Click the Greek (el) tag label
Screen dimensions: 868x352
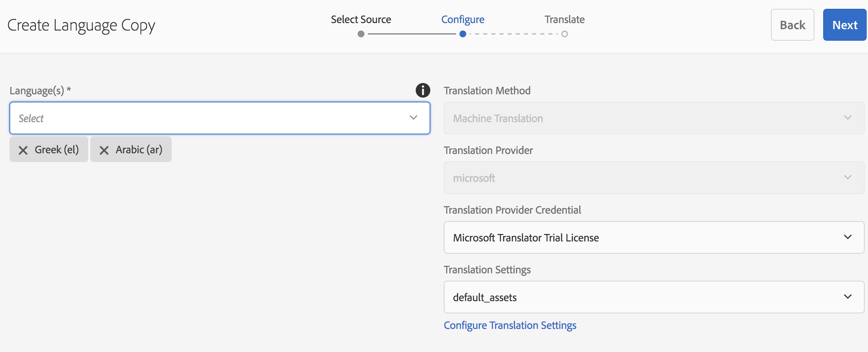(x=57, y=150)
